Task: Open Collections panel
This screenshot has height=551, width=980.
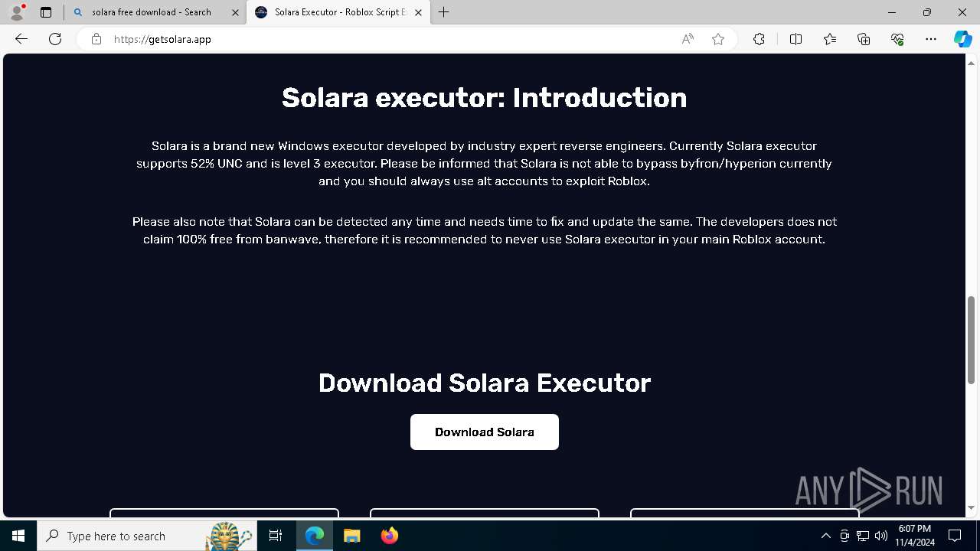Action: (x=864, y=39)
